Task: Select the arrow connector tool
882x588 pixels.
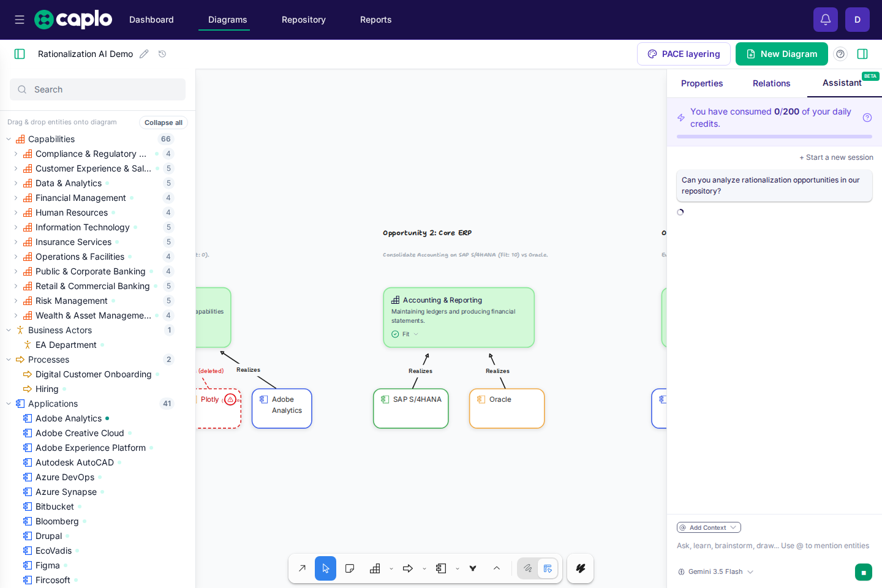Action: (302, 568)
